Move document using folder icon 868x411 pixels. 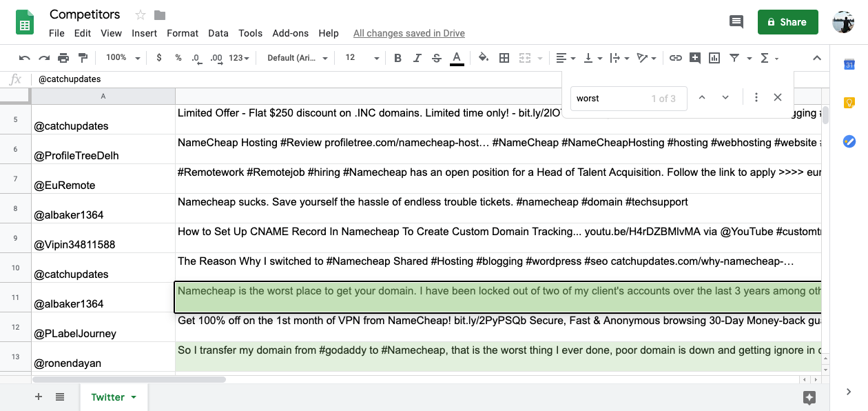pos(160,15)
